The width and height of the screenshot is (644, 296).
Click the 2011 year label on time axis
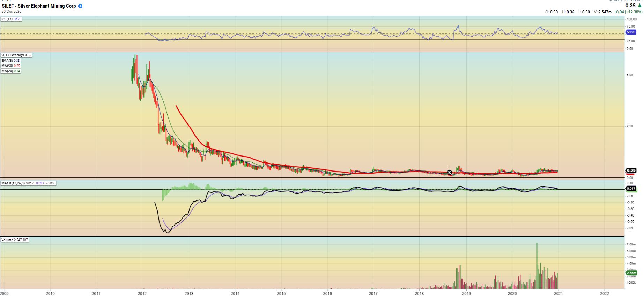pyautogui.click(x=96, y=294)
